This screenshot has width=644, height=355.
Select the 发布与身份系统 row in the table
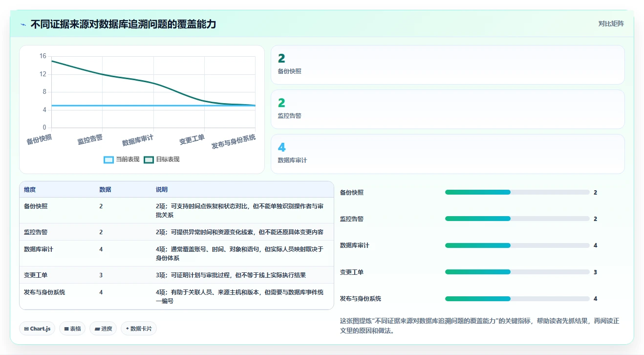(176, 296)
